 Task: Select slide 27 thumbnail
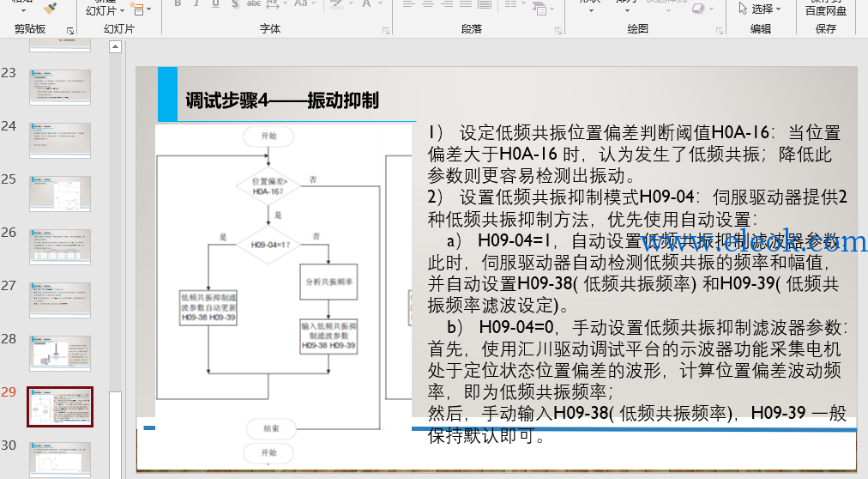point(60,300)
